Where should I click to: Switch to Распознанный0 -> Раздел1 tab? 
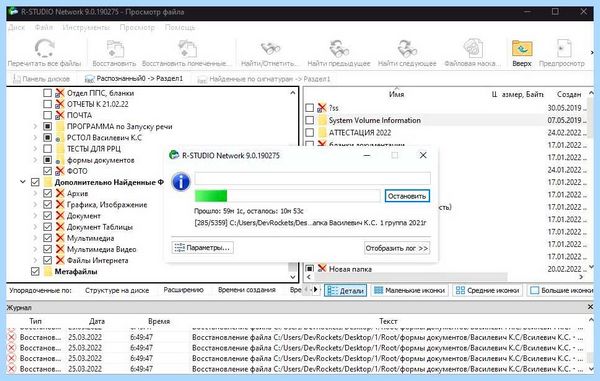point(134,79)
